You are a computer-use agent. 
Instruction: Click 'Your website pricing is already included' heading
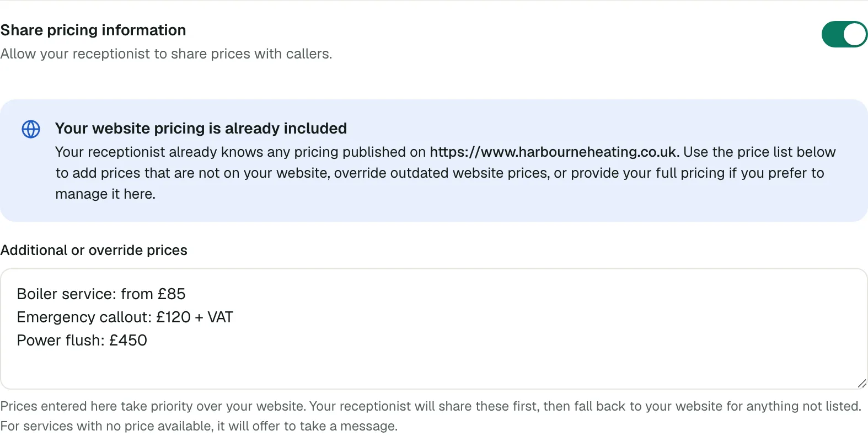click(x=201, y=129)
